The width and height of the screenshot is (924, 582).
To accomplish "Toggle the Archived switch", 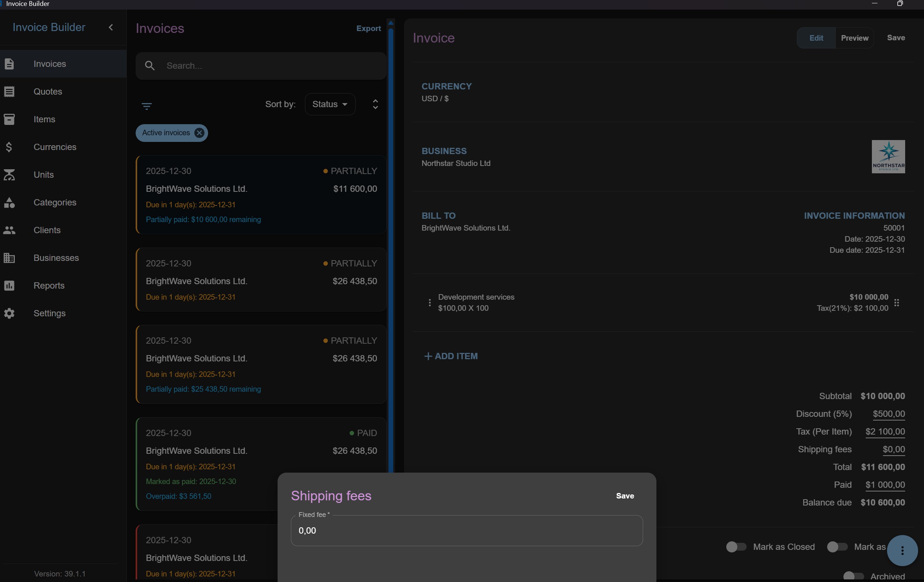I will click(x=853, y=576).
